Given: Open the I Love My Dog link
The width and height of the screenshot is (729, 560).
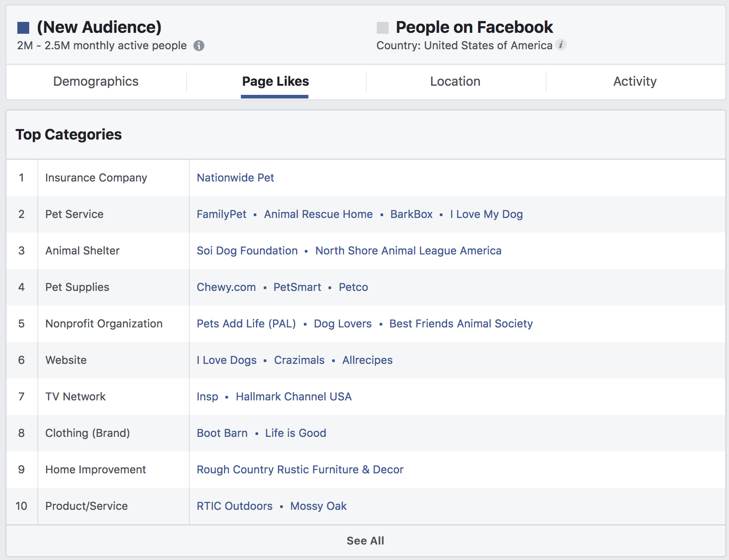Looking at the screenshot, I should (486, 214).
